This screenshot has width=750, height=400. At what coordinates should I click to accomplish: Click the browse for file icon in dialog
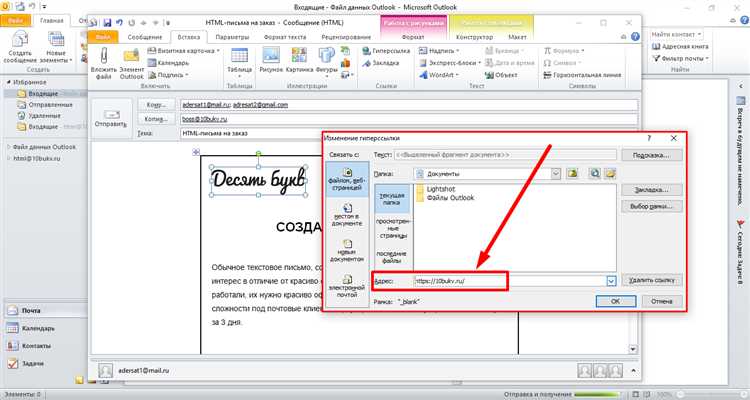[x=610, y=174]
